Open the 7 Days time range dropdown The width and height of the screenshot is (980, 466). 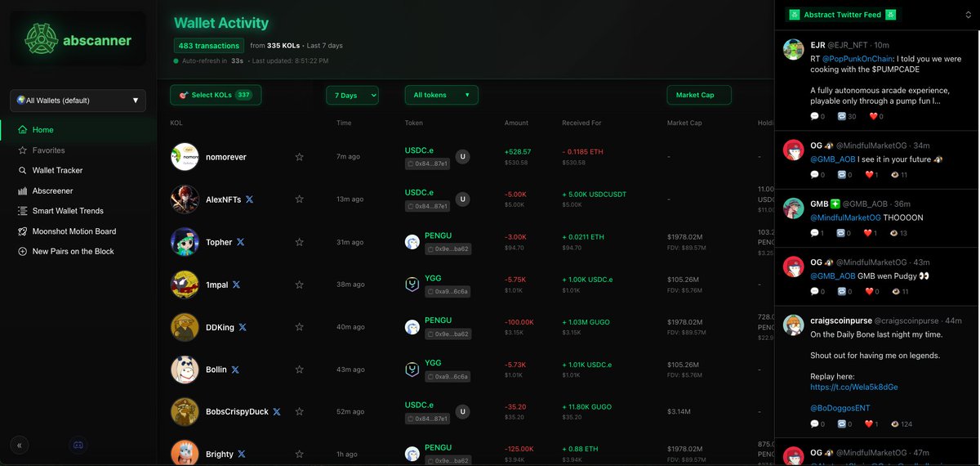[x=352, y=96]
